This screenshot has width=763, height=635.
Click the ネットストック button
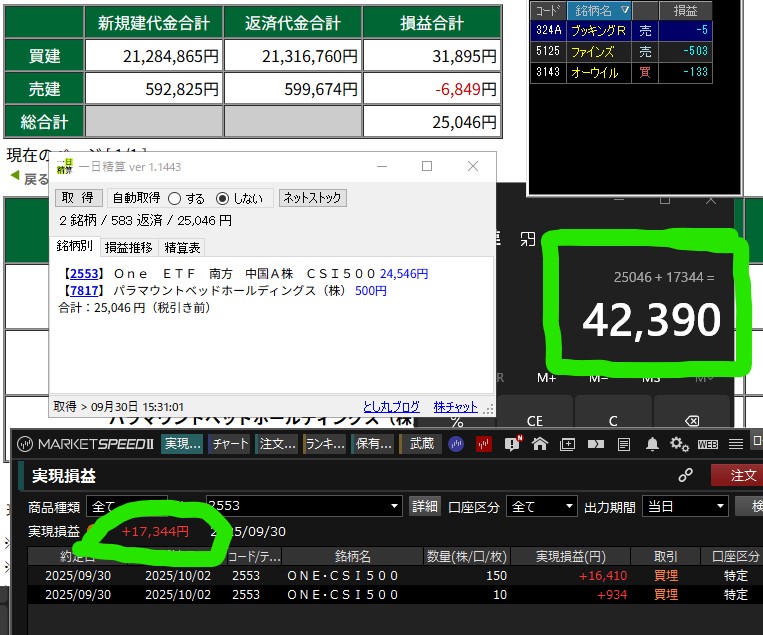[311, 198]
